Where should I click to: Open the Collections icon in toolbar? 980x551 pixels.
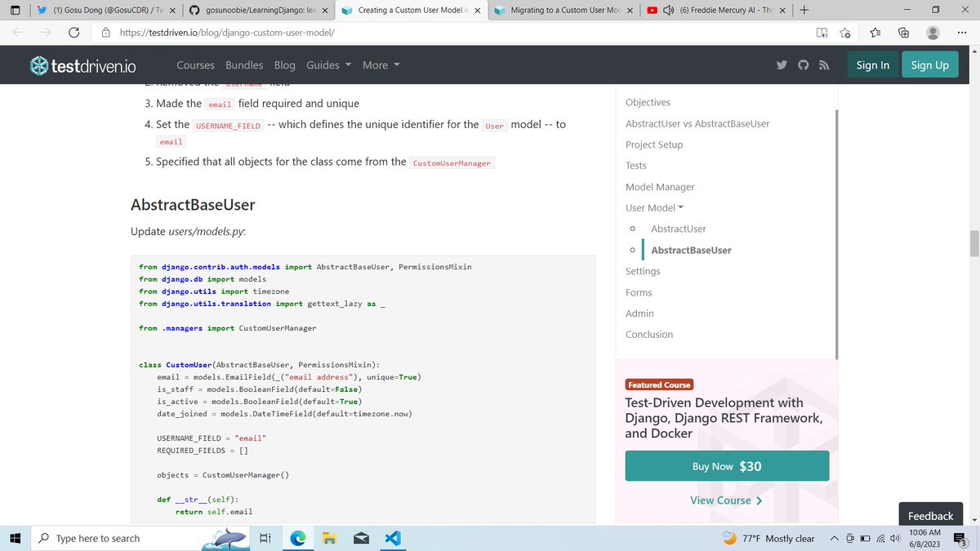(903, 33)
